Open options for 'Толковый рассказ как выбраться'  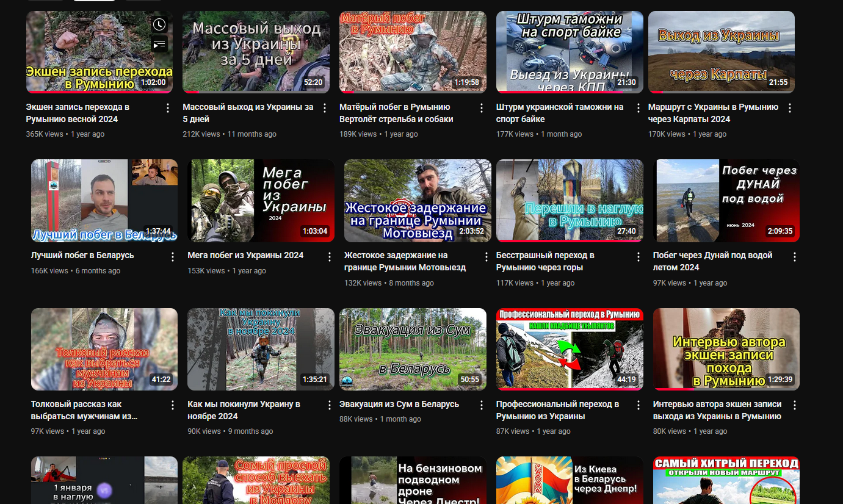click(173, 405)
